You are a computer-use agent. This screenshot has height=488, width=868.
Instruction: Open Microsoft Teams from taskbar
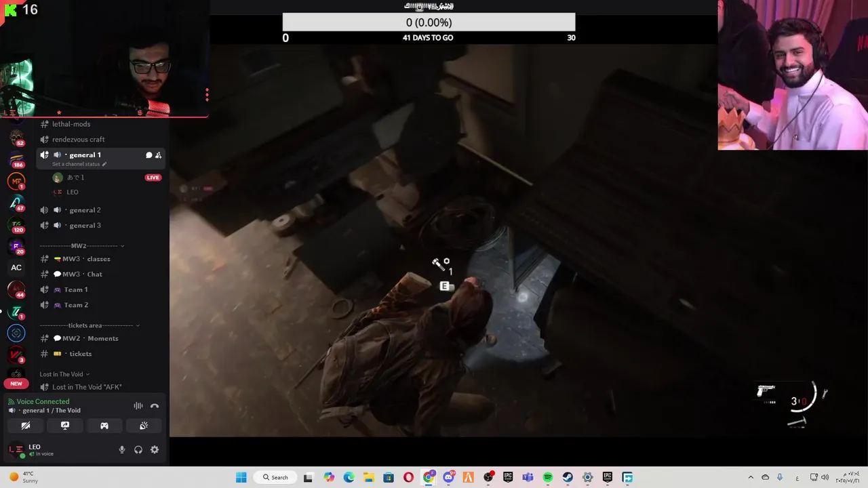[x=528, y=477]
